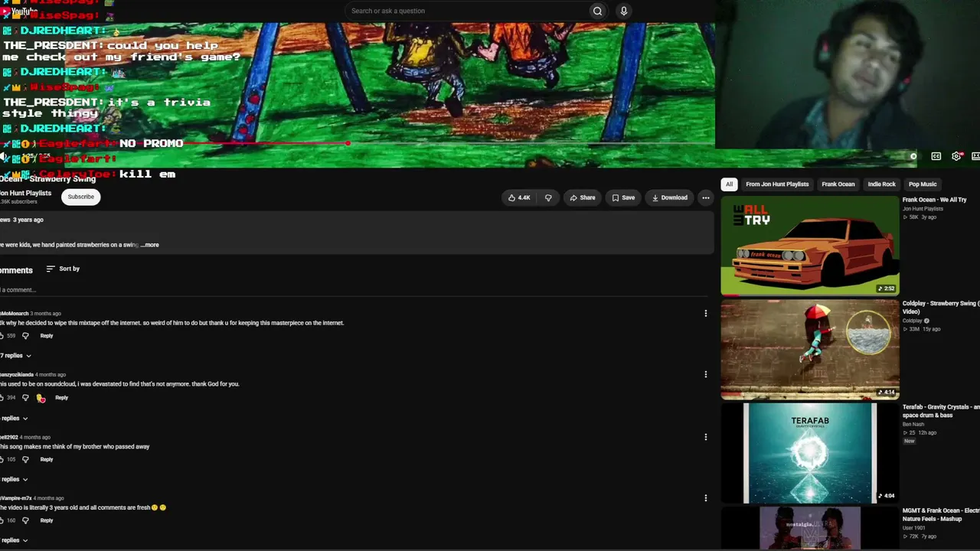980x551 pixels.
Task: Open the We All Try video thumbnail
Action: click(x=810, y=246)
